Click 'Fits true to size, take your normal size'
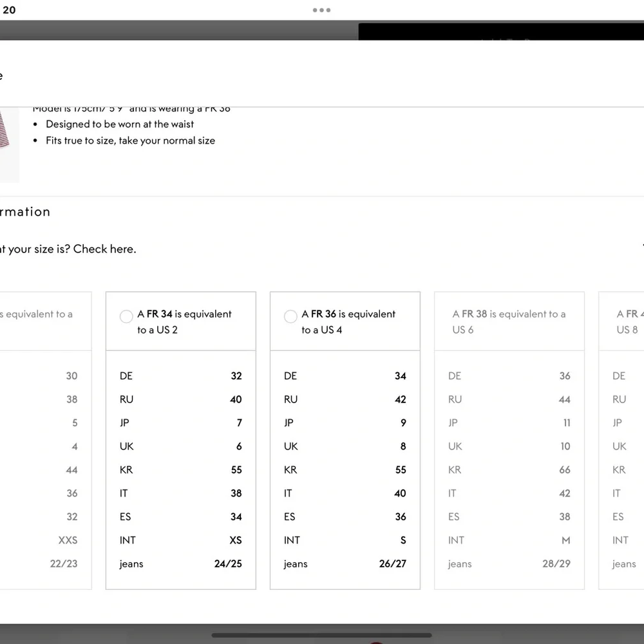The height and width of the screenshot is (644, 644). coord(130,140)
